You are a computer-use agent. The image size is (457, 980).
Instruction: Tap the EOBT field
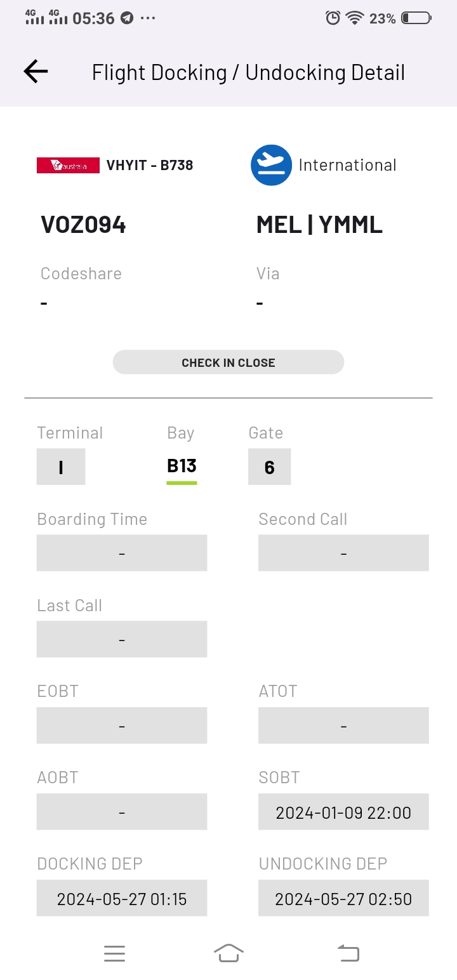pyautogui.click(x=122, y=725)
